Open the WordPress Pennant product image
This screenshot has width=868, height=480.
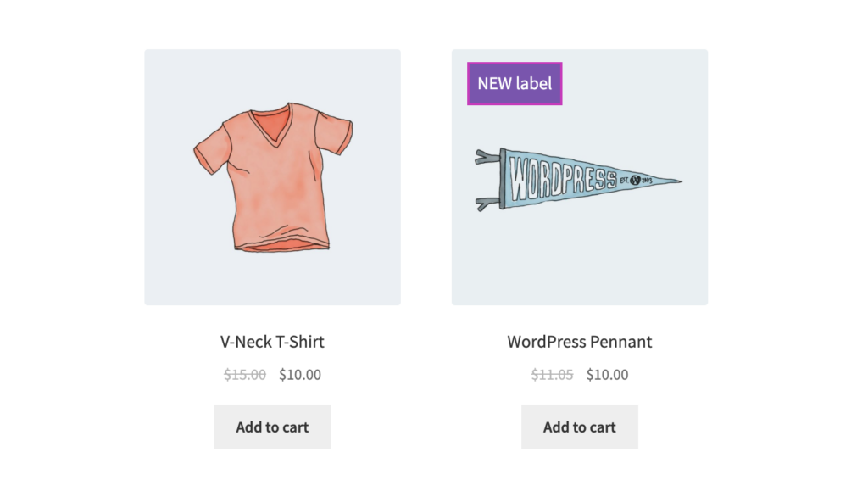coord(580,177)
